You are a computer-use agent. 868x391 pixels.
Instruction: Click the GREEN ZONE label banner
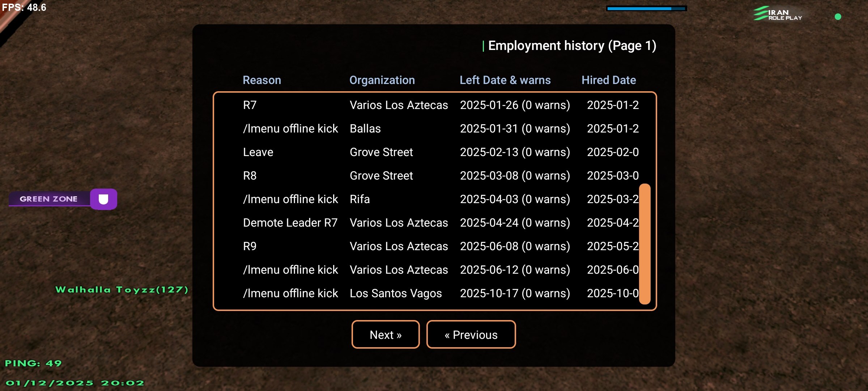[x=49, y=199]
